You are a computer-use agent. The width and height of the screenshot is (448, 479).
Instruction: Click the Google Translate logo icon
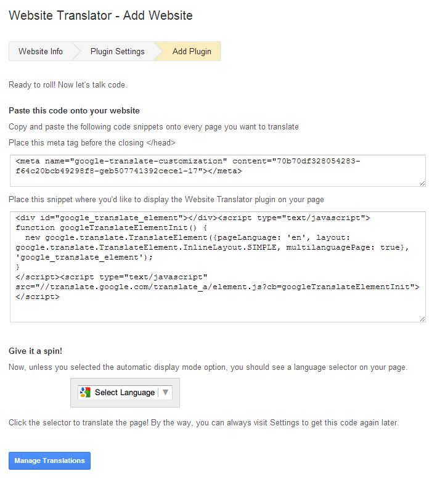pyautogui.click(x=85, y=392)
